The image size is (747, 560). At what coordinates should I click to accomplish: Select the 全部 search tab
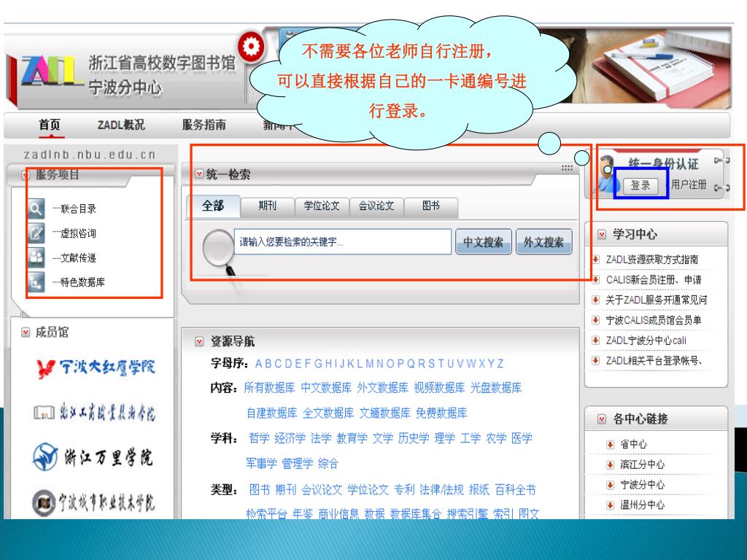pyautogui.click(x=212, y=206)
